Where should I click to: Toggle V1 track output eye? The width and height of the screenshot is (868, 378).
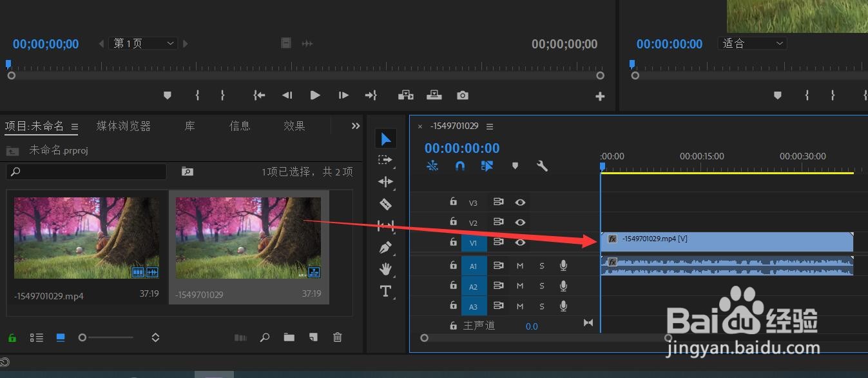click(x=520, y=243)
